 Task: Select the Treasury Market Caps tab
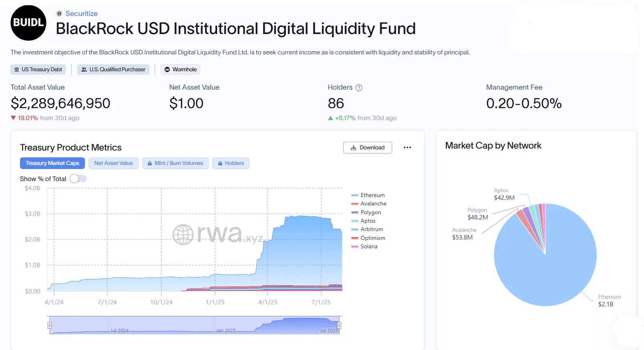click(52, 163)
